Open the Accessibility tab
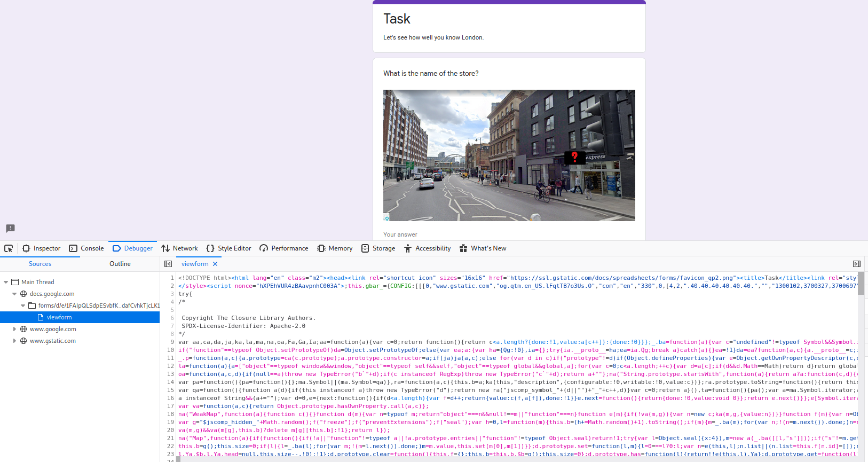Screen dimensions: 868x462 427,248
